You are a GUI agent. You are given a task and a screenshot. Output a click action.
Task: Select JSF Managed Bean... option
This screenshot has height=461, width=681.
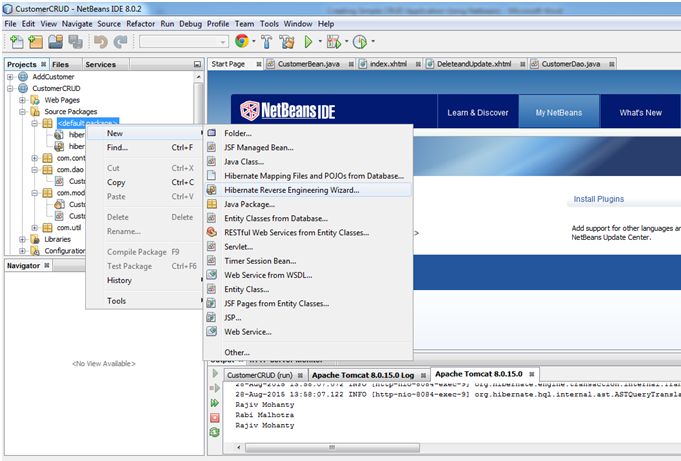308,148
